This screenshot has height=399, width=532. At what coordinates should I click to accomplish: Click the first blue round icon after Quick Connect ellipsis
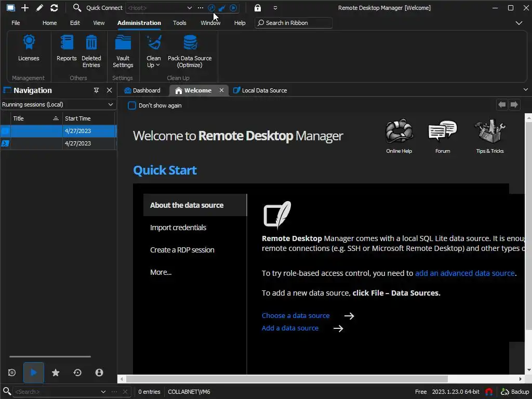tap(211, 8)
